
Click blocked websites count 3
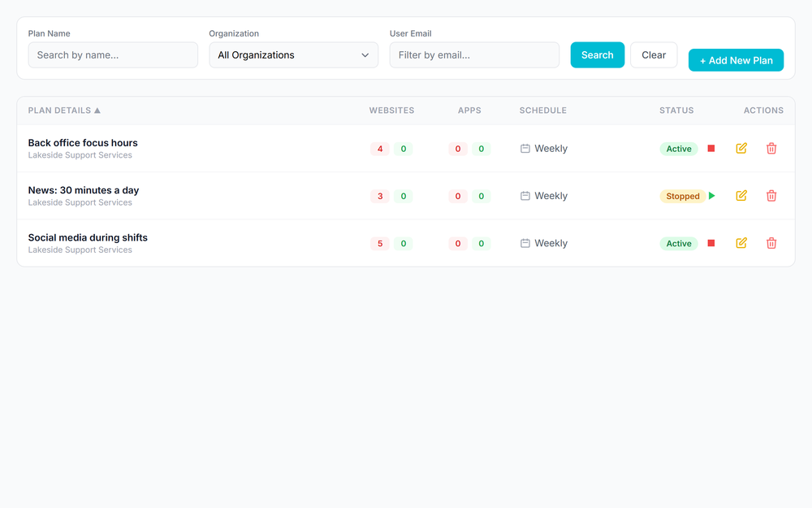coord(379,196)
